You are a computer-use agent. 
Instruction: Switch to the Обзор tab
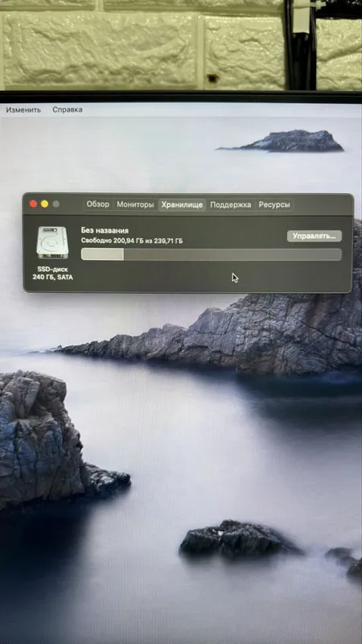coord(97,204)
